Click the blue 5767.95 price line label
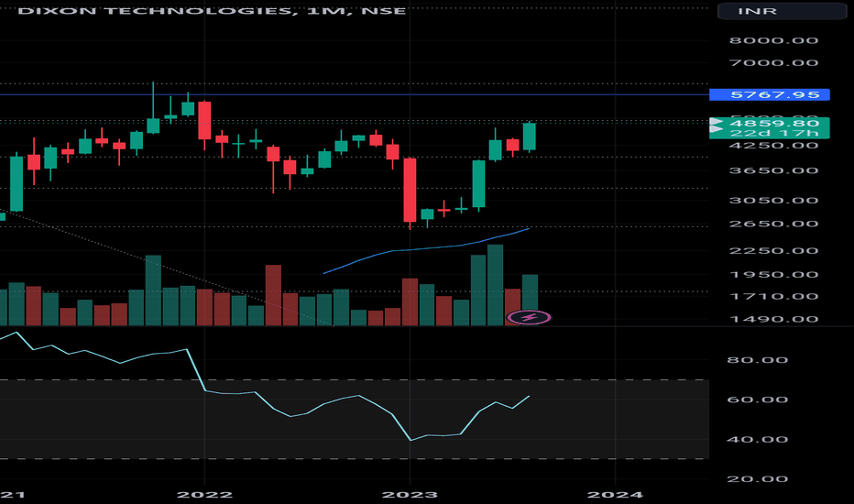854x504 pixels. [x=769, y=94]
